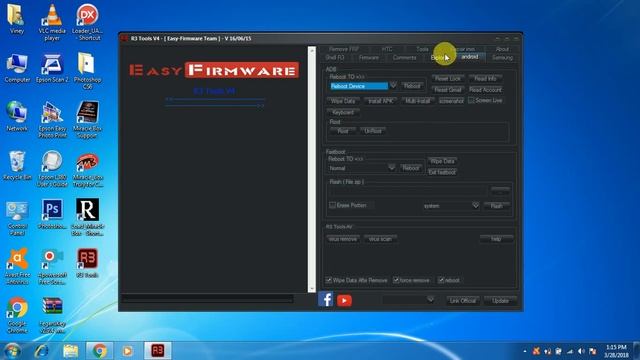Click the Reset Lock button
Screen dimensions: 640x360
pyautogui.click(x=447, y=78)
